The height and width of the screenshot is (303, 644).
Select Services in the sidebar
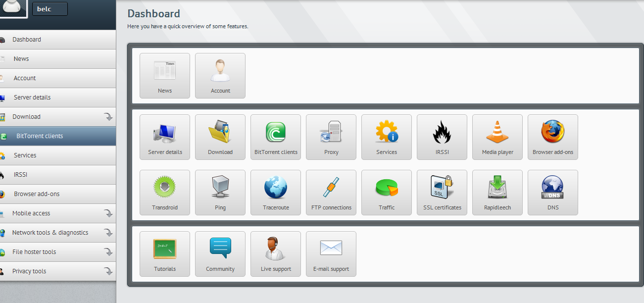click(x=58, y=155)
